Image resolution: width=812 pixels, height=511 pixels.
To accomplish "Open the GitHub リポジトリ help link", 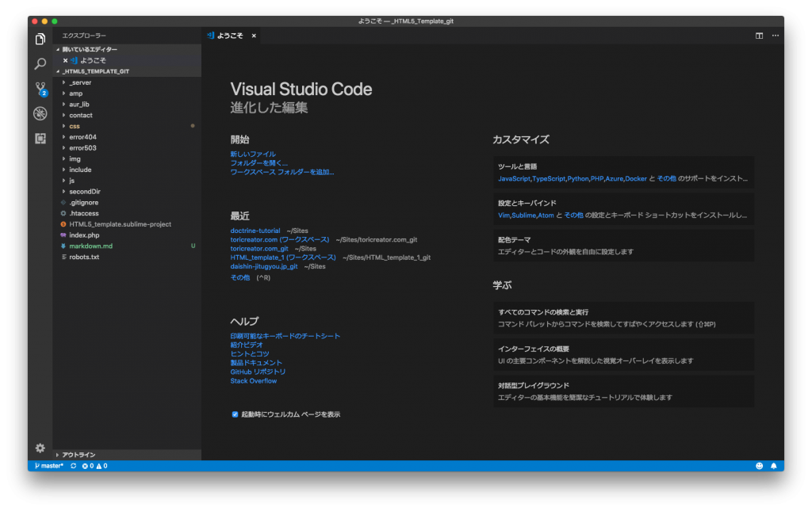I will click(258, 372).
